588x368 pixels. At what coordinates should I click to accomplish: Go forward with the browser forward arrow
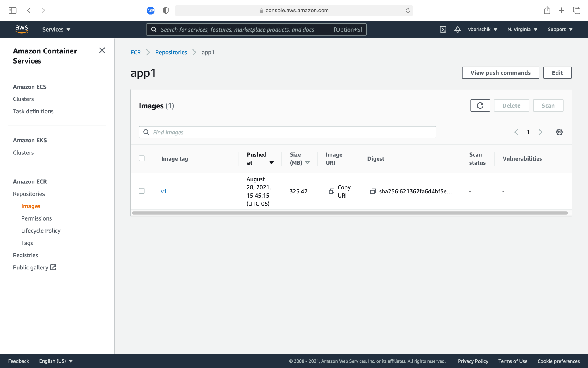coord(43,11)
